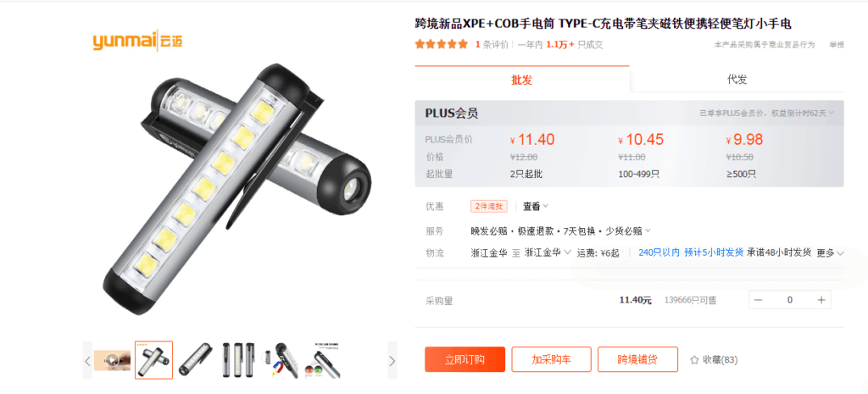
Task: Select the three-flashlights thumbnail image
Action: point(238,360)
